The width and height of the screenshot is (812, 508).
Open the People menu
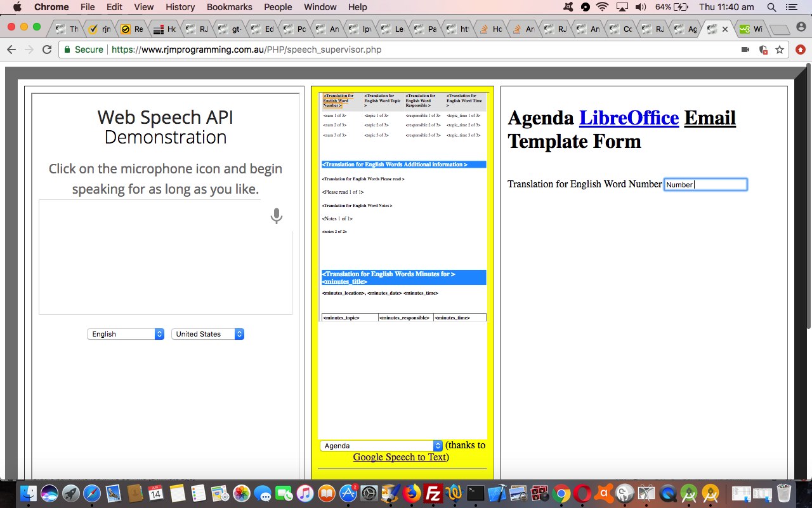point(278,7)
